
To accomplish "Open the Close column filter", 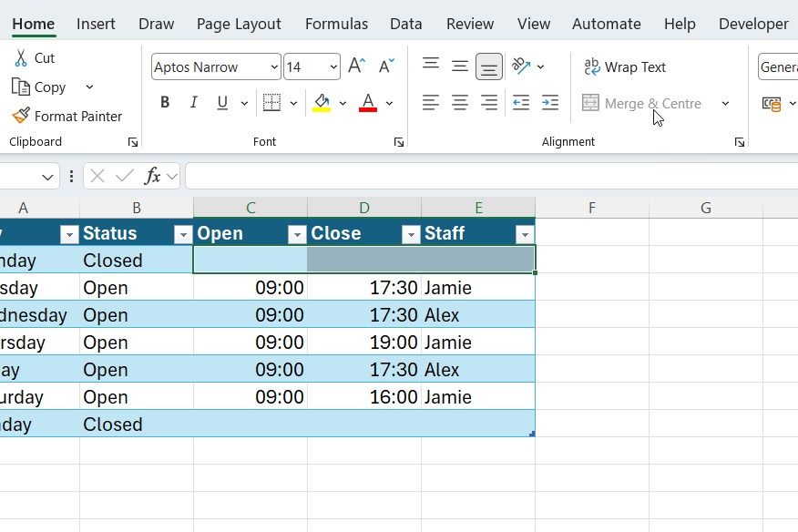I will (411, 234).
